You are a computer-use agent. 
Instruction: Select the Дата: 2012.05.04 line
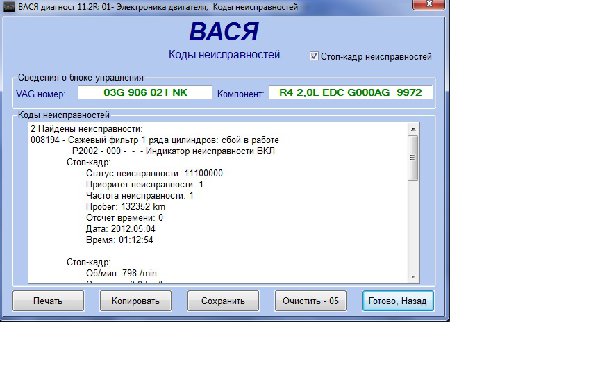click(x=121, y=229)
